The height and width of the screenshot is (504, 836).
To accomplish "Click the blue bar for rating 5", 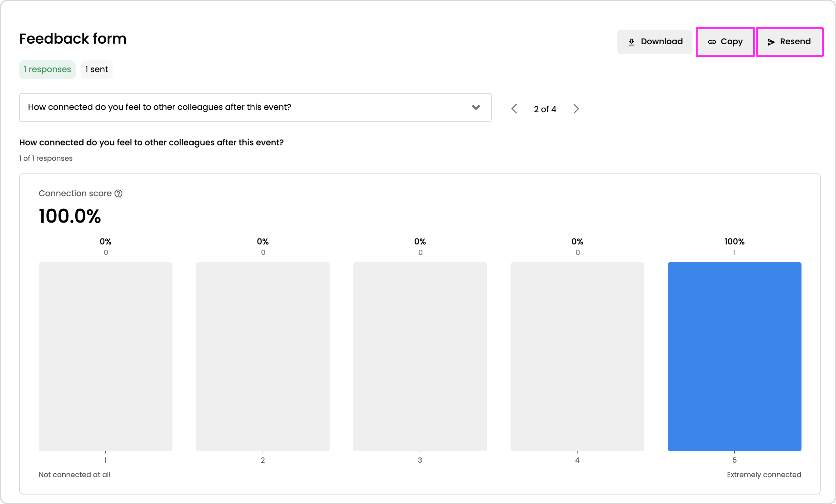I will pos(734,356).
